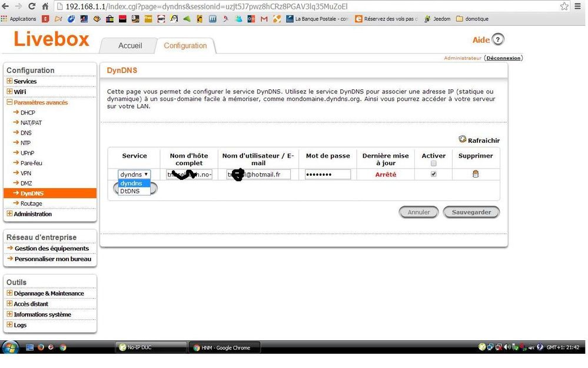Click the Arrêté status text
The width and height of the screenshot is (588, 368).
pos(386,175)
